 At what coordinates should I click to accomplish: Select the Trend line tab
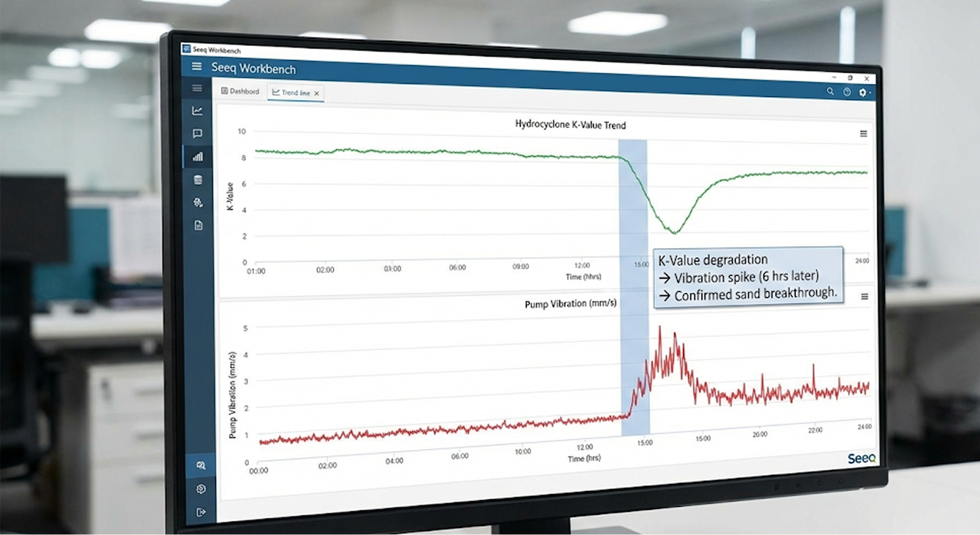pos(292,92)
